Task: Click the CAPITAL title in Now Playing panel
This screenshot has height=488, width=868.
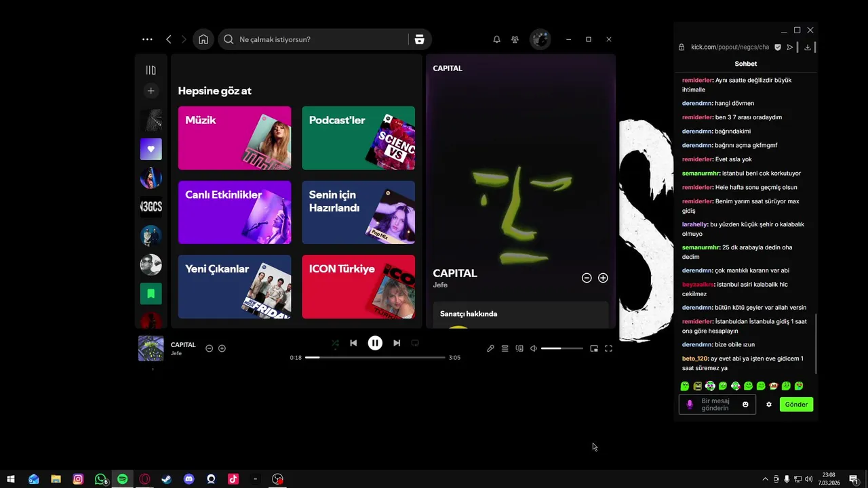Action: 455,273
